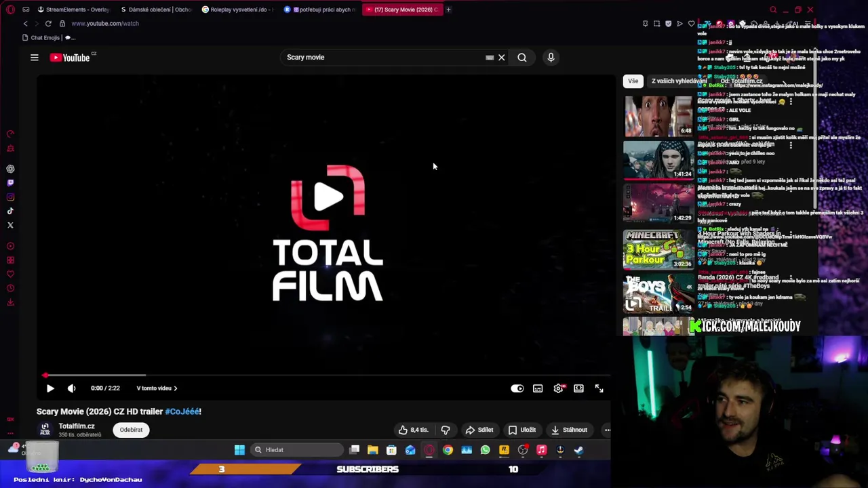The image size is (868, 488).
Task: Open The Boys trailer thumbnail
Action: (658, 293)
